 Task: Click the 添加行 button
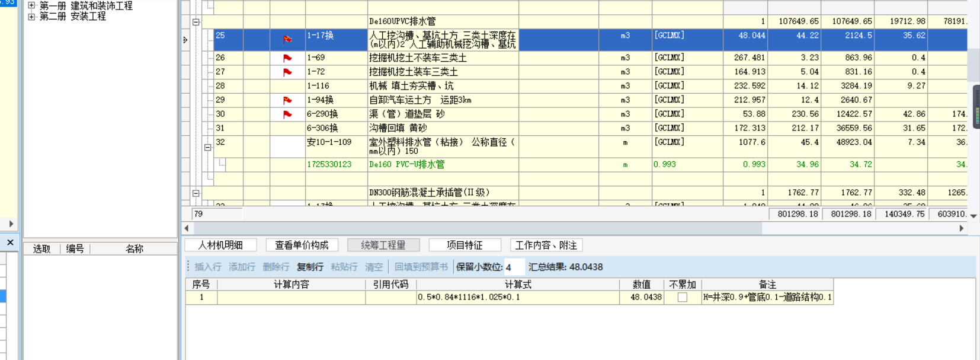(242, 267)
